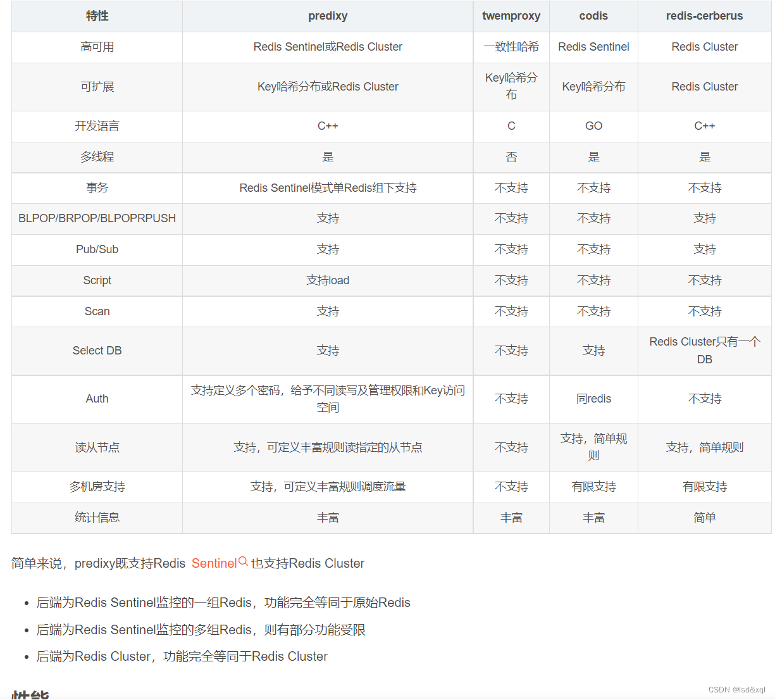
Task: Click the twemproxy 多线程 cell '否'
Action: coord(511,157)
